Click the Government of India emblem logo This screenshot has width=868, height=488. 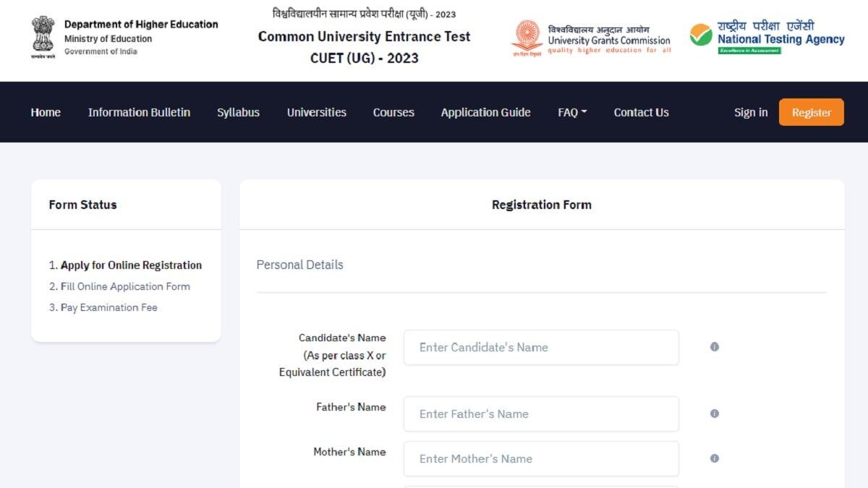click(41, 32)
